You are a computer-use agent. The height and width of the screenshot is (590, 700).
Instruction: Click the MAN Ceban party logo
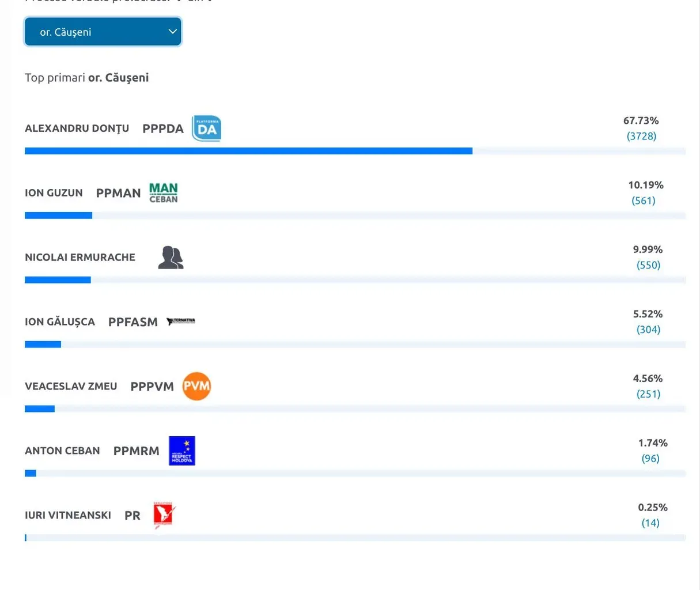tap(164, 193)
